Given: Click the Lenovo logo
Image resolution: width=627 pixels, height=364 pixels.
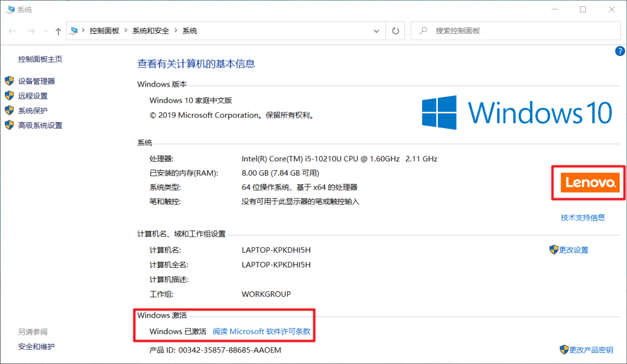Looking at the screenshot, I should [589, 183].
